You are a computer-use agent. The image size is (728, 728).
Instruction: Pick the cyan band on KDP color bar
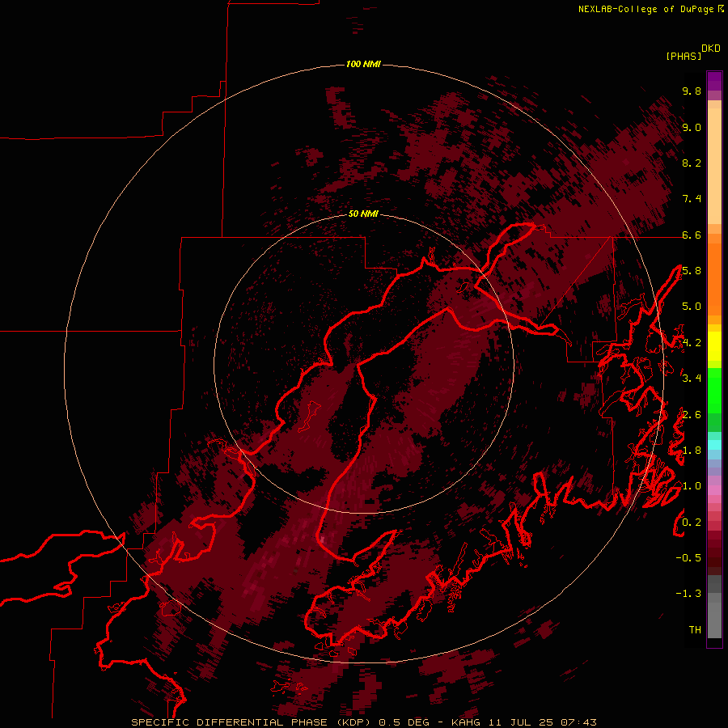point(714,445)
